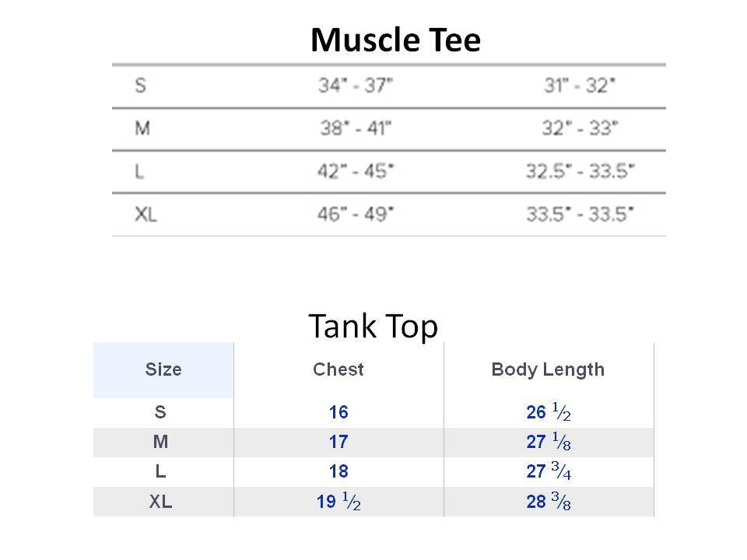Click Muscle Tee size L label
747x560 pixels.
tap(139, 171)
